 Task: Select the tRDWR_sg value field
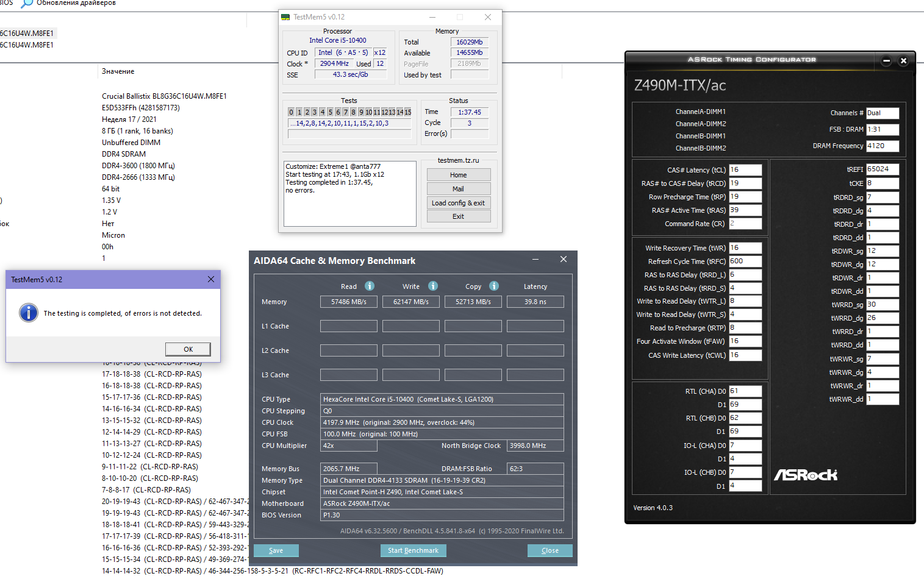tap(883, 251)
